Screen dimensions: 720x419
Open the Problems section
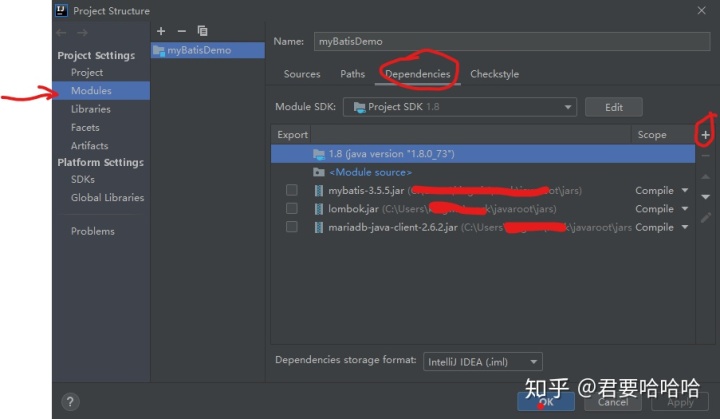coord(92,232)
